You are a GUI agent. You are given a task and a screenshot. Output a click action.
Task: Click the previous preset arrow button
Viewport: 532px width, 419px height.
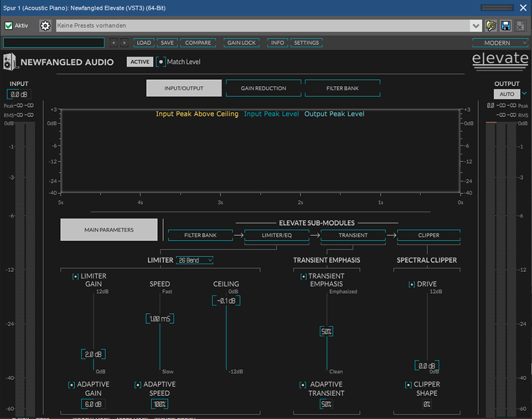[113, 43]
